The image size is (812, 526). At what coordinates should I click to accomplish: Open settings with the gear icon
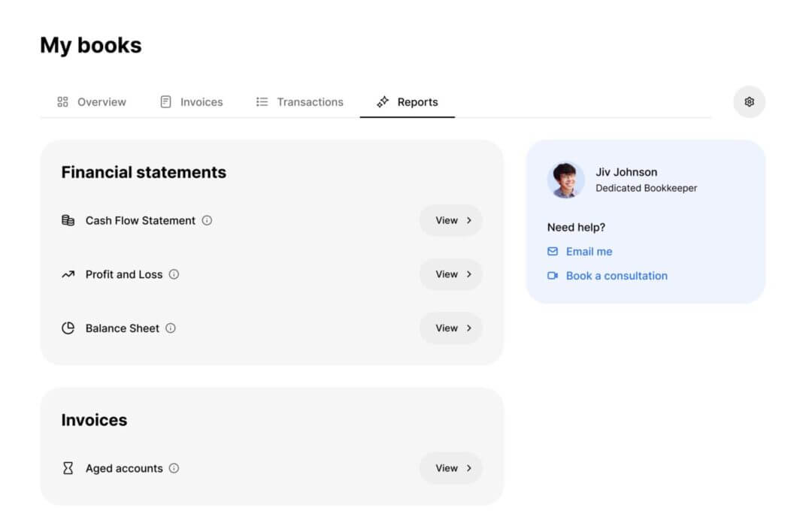click(749, 102)
